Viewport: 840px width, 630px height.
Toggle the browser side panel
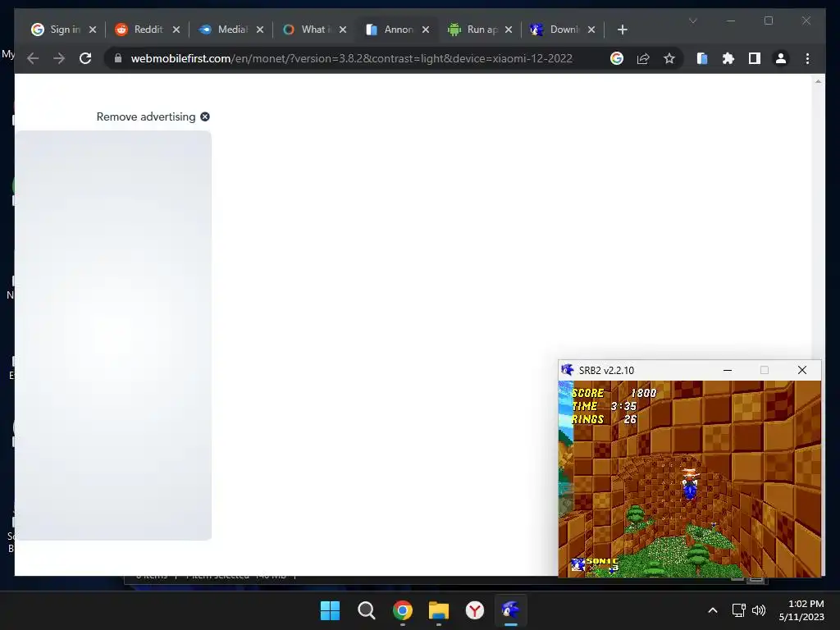[755, 58]
